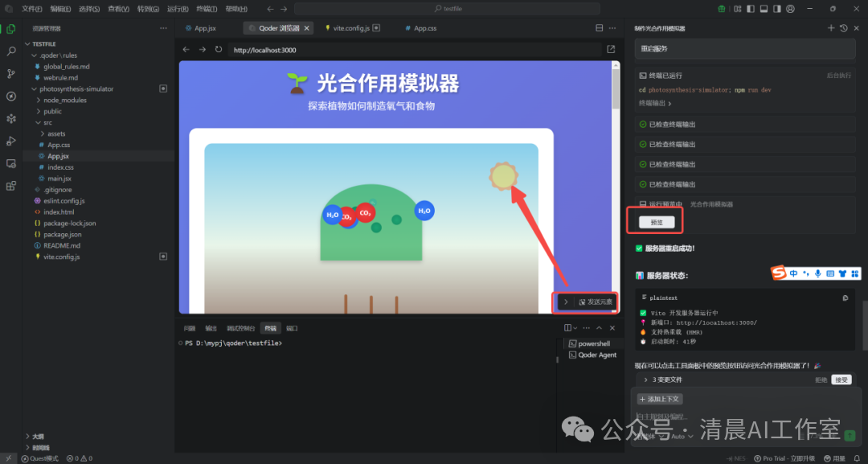Open Qoder chat history icon
The width and height of the screenshot is (868, 464).
843,27
